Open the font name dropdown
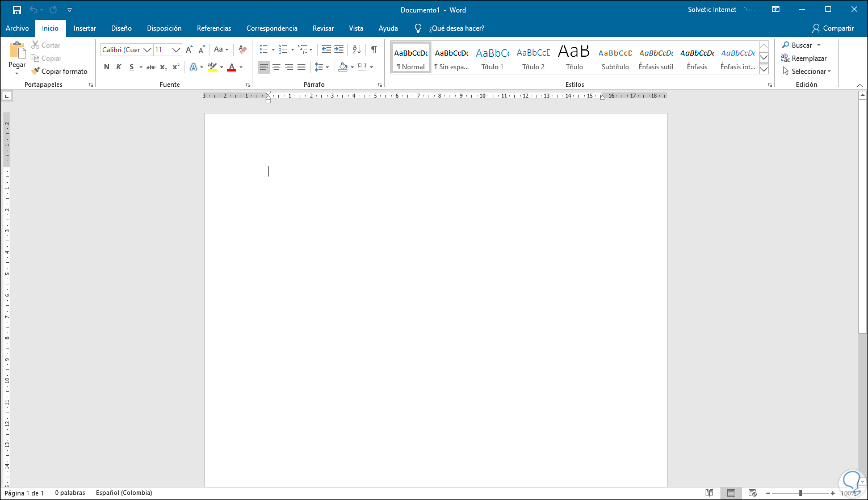This screenshot has height=500, width=868. [147, 50]
